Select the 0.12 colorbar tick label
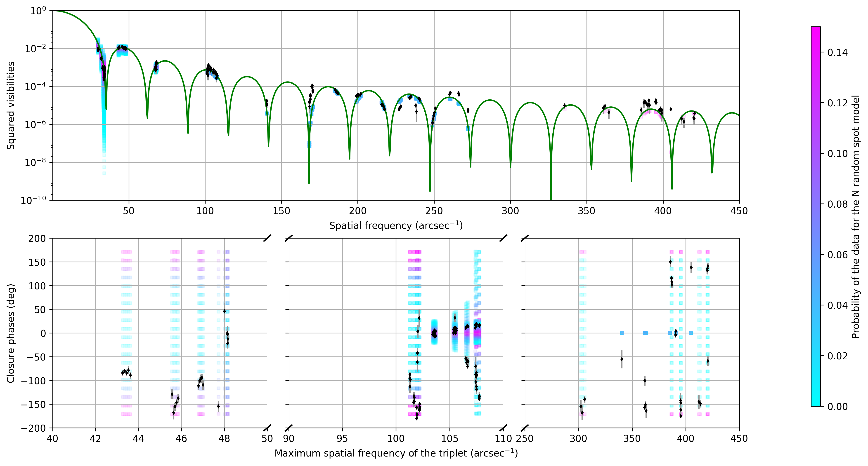 838,103
